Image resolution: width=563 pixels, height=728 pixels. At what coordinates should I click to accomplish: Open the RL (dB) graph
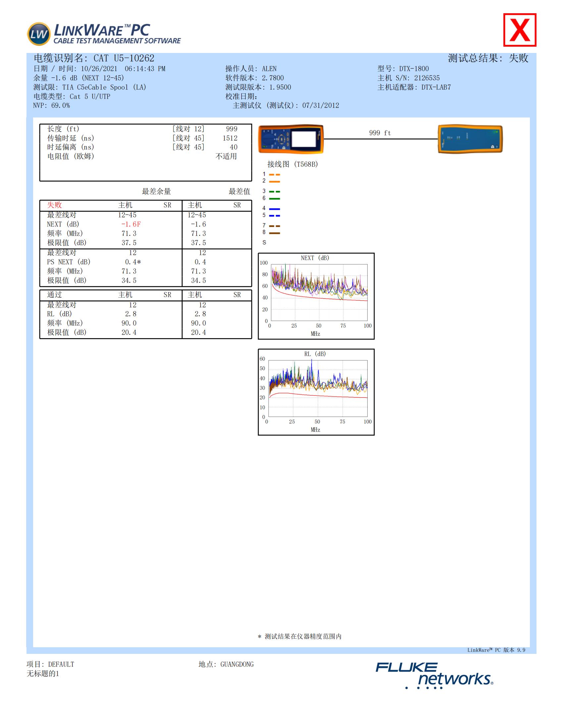coord(316,392)
